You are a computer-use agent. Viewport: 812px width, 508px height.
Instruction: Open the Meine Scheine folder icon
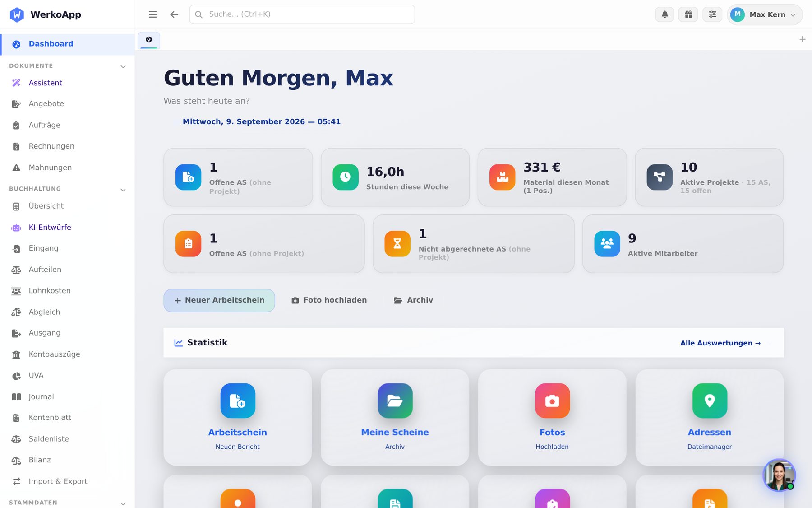[x=395, y=401]
